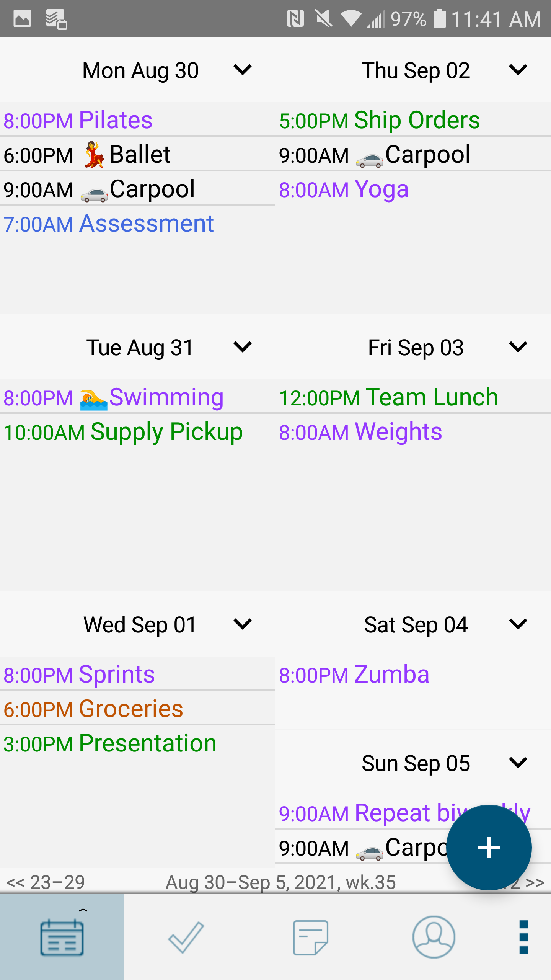The width and height of the screenshot is (551, 980).
Task: Tap the week range label Aug 30–Sep 5
Action: 280,882
